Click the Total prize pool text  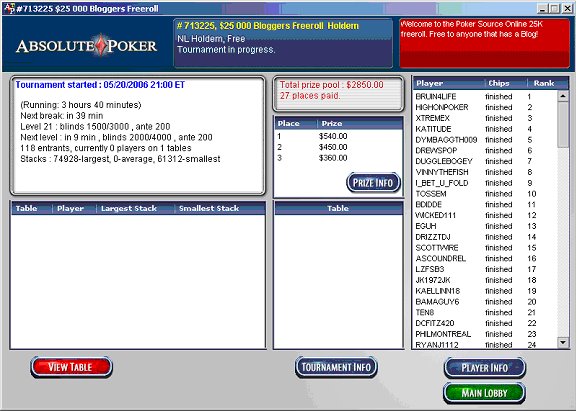click(x=331, y=85)
